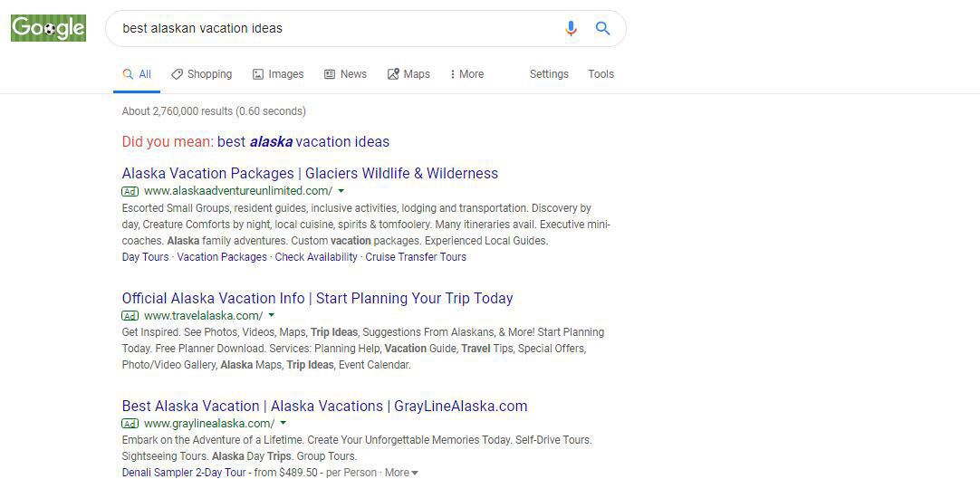Screen dimensions: 980x479
Task: Expand dropdown arrow next to travelalaska.com
Action: [x=271, y=316]
